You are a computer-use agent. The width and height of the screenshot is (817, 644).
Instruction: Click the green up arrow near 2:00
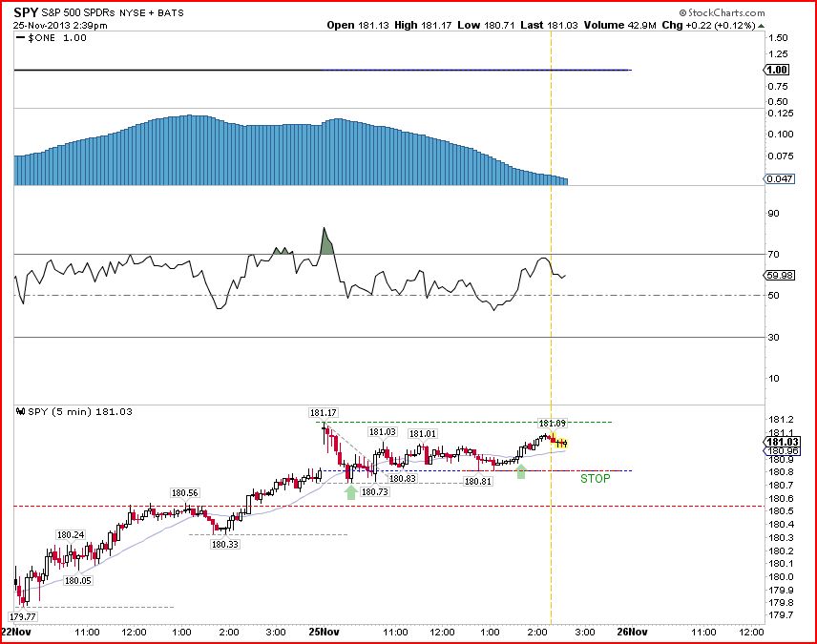click(520, 471)
